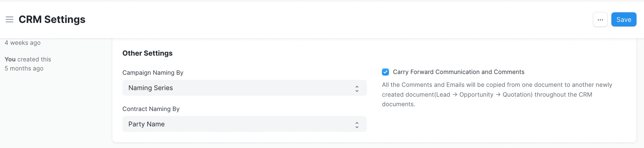Open the Campaign Naming By dropdown
The height and width of the screenshot is (148, 644).
coord(244,88)
